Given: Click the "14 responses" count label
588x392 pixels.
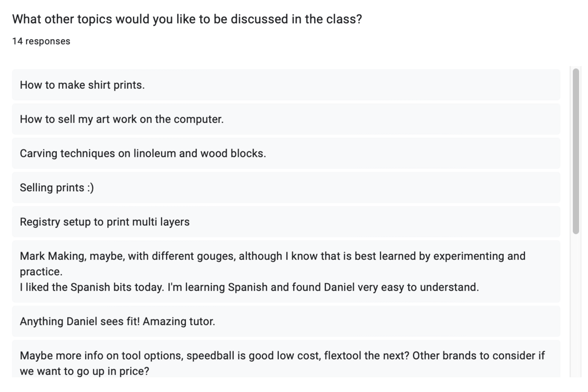Looking at the screenshot, I should click(x=41, y=41).
